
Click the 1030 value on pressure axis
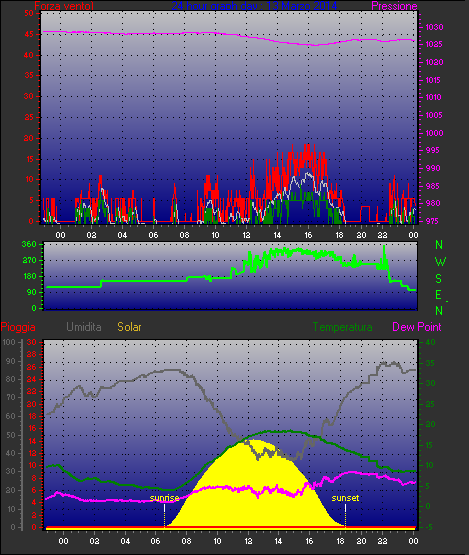click(434, 27)
